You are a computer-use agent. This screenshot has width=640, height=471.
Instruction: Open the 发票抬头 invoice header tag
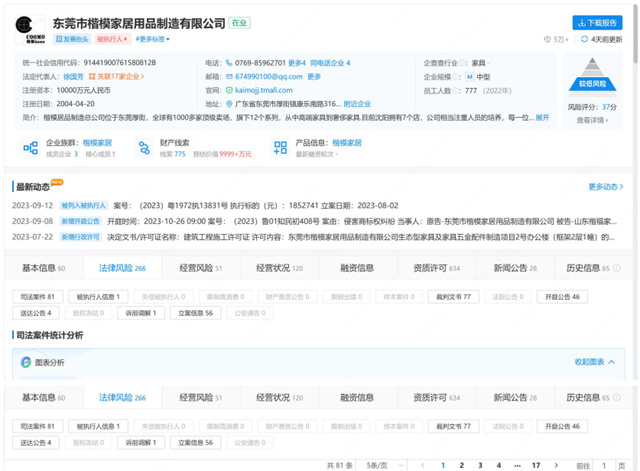pyautogui.click(x=72, y=39)
